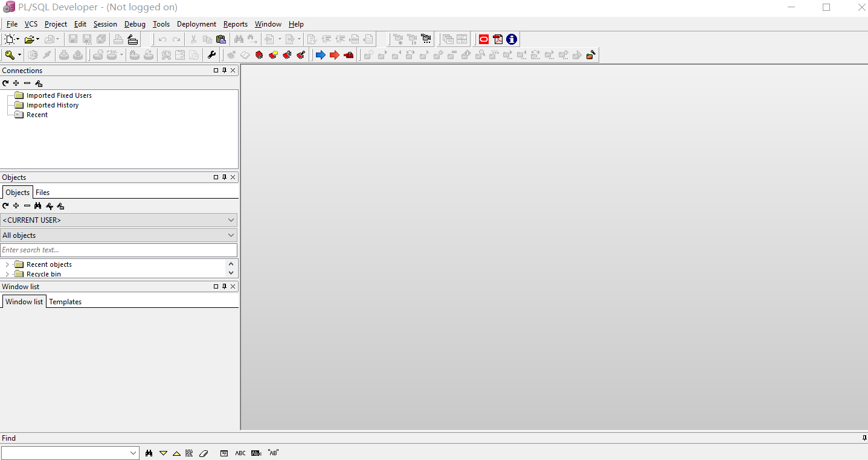Select the Imported Fixed Users folder

pyautogui.click(x=59, y=95)
